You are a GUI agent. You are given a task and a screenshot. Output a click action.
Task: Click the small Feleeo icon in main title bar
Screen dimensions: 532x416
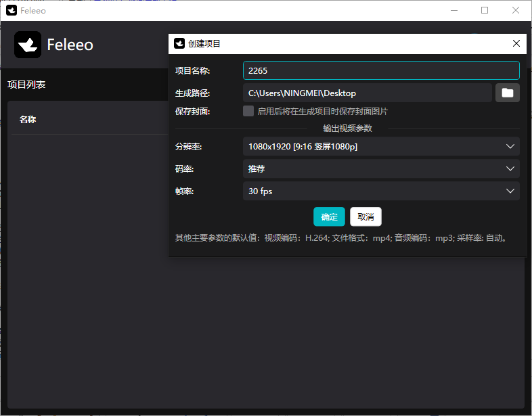point(12,10)
